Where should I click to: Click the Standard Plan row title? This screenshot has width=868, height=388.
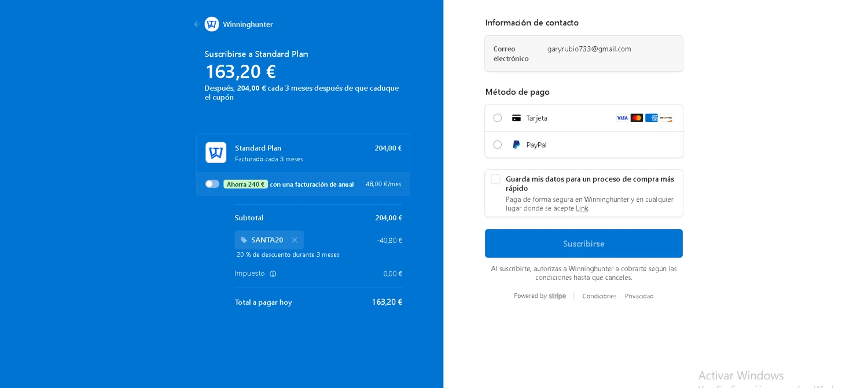pos(258,148)
